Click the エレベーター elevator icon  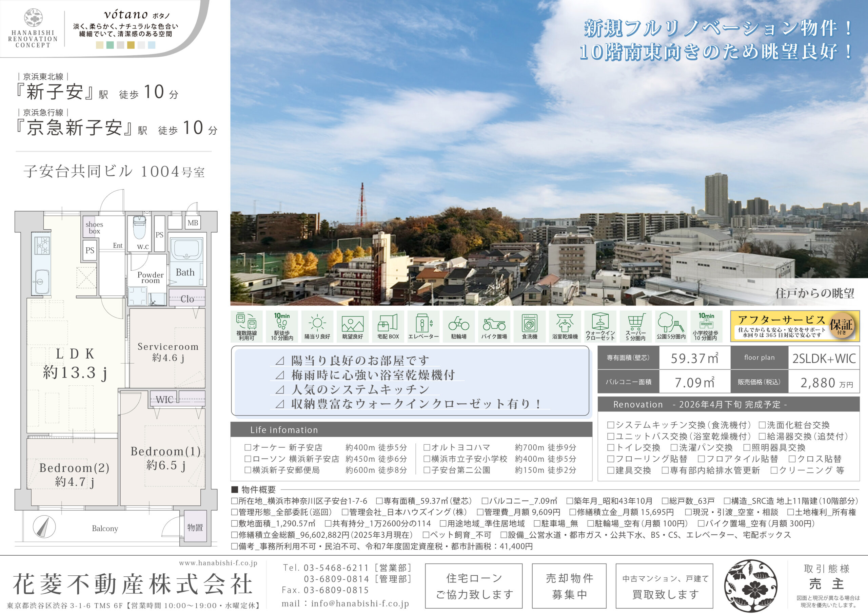[423, 323]
